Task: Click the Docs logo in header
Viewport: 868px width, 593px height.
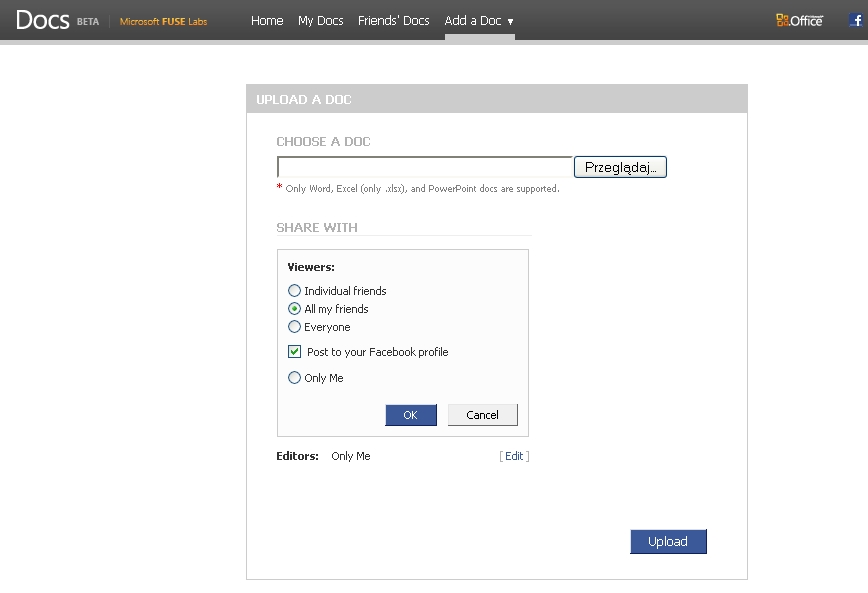Action: point(42,20)
